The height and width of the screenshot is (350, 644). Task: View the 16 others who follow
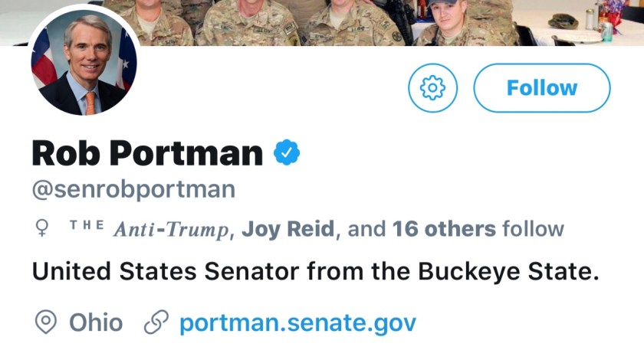445,228
